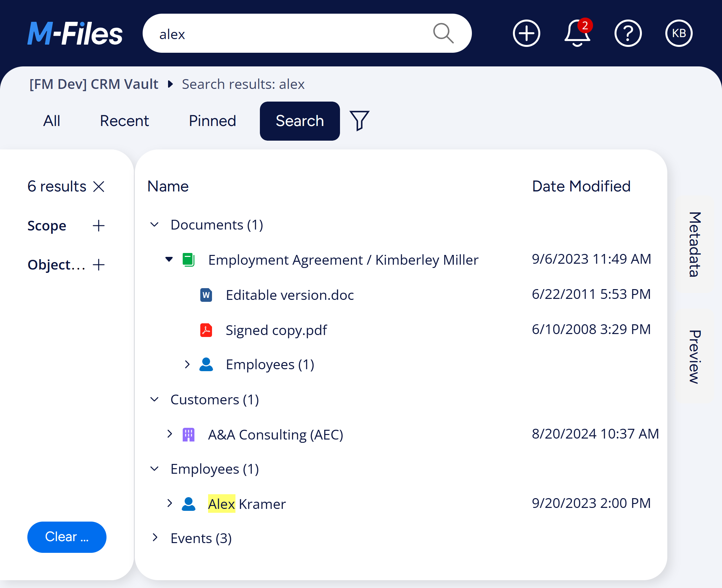This screenshot has height=588, width=722.
Task: Expand the Object type filter section
Action: (99, 265)
